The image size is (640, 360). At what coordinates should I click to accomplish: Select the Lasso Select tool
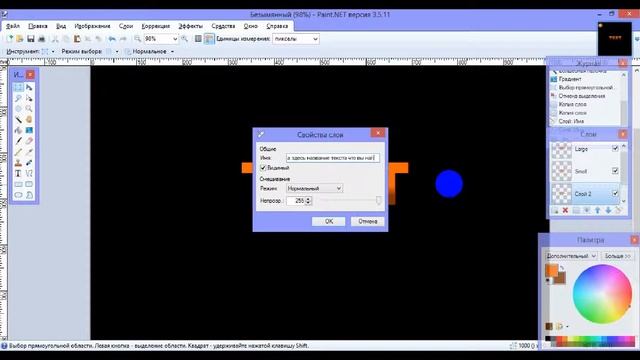(x=18, y=98)
